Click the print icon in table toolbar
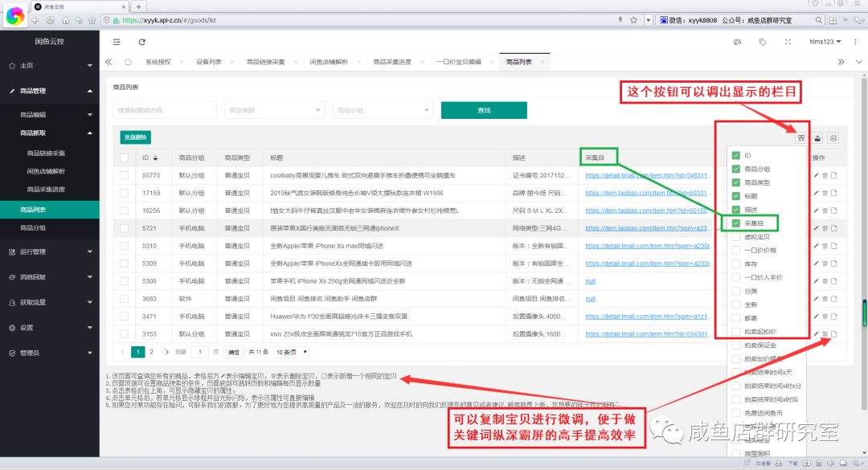This screenshot has height=470, width=868. coord(833,137)
